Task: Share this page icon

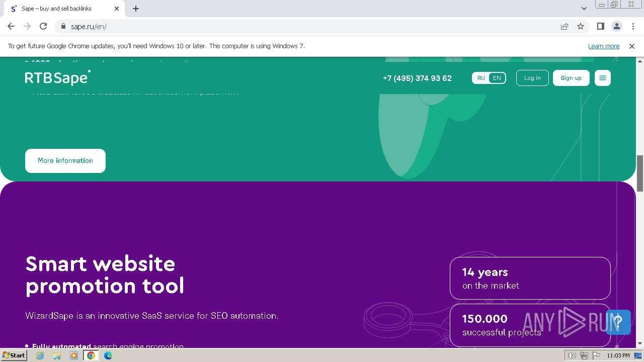Action: point(565,26)
